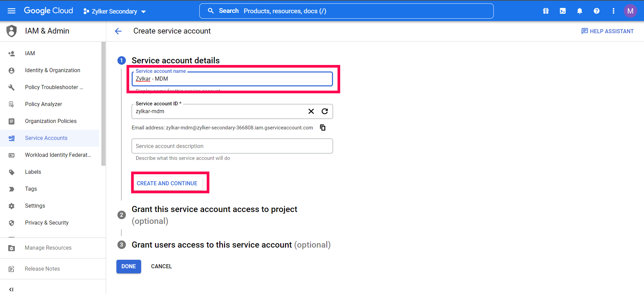The height and width of the screenshot is (294, 644).
Task: Copy the service account email address
Action: [x=323, y=128]
